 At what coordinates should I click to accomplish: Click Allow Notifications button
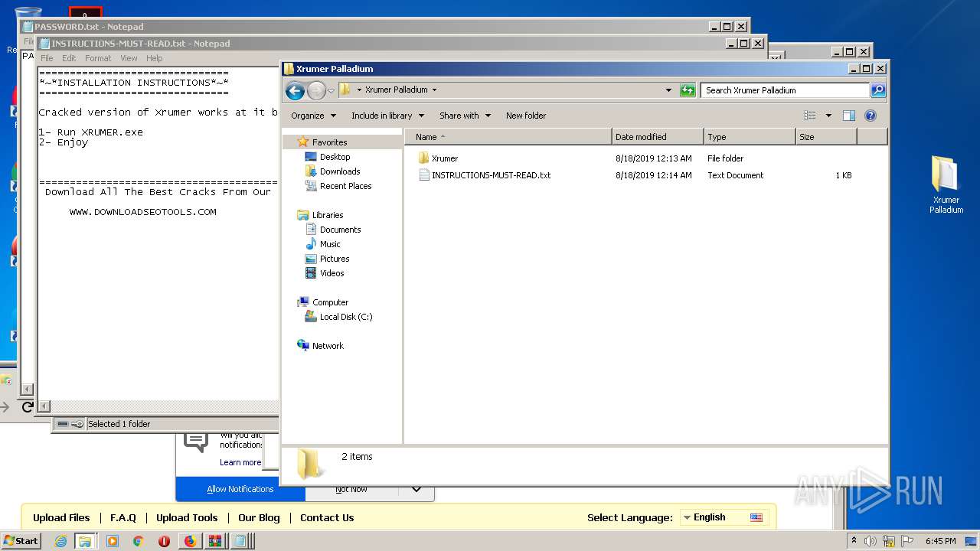click(240, 489)
